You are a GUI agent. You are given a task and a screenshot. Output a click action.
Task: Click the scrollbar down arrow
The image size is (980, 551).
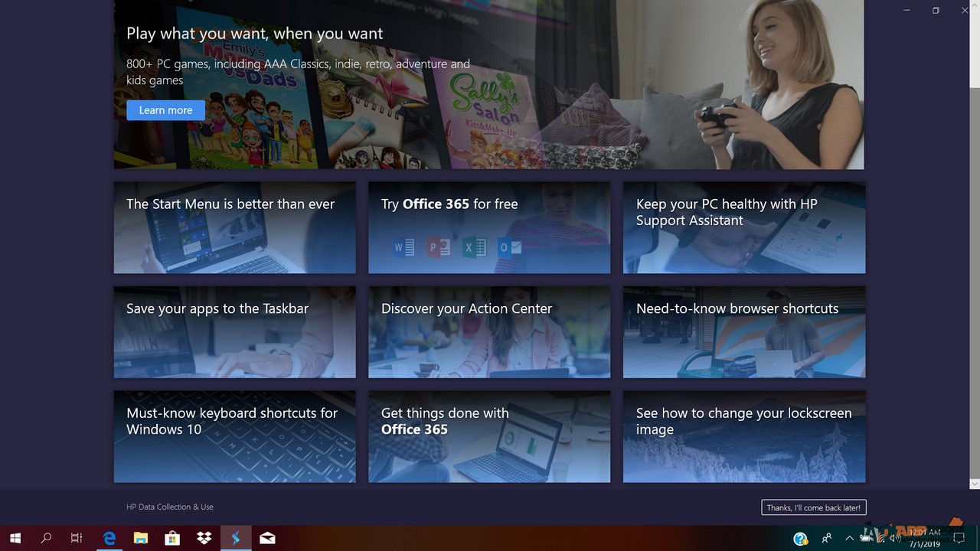pyautogui.click(x=975, y=484)
